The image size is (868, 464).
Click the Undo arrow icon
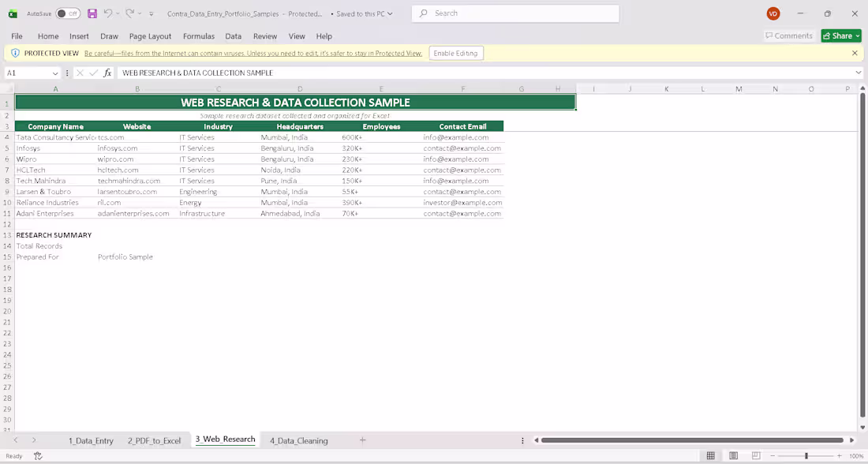tap(108, 13)
